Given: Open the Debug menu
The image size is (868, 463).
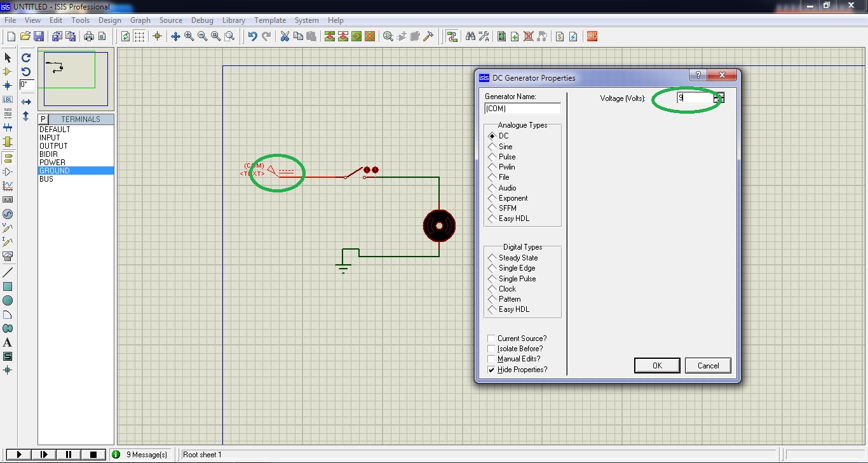Looking at the screenshot, I should pos(202,20).
